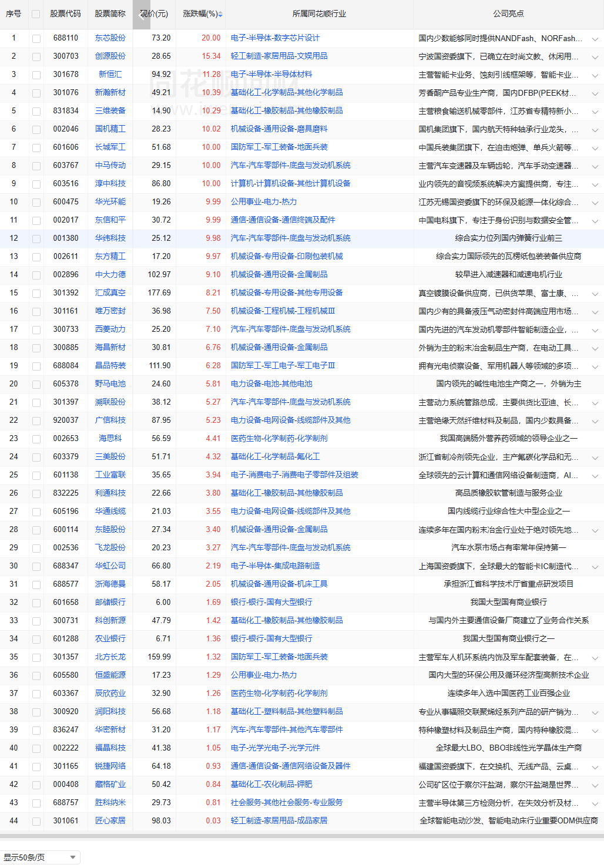
Task: Expand company highlights for 东芯股份 row
Action: pyautogui.click(x=595, y=39)
